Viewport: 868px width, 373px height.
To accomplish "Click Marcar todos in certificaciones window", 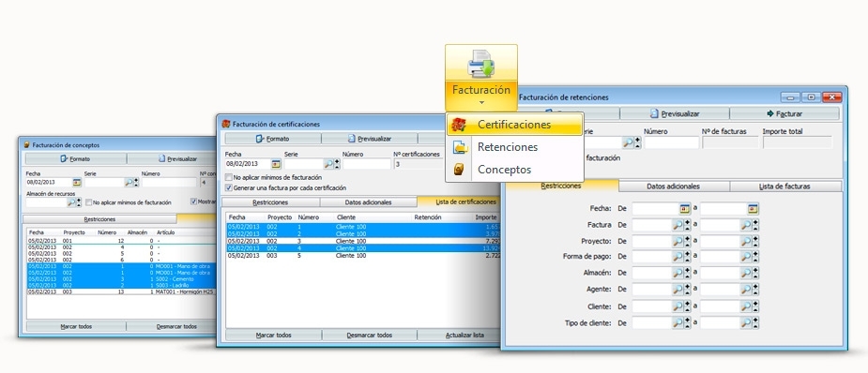I will (x=273, y=335).
